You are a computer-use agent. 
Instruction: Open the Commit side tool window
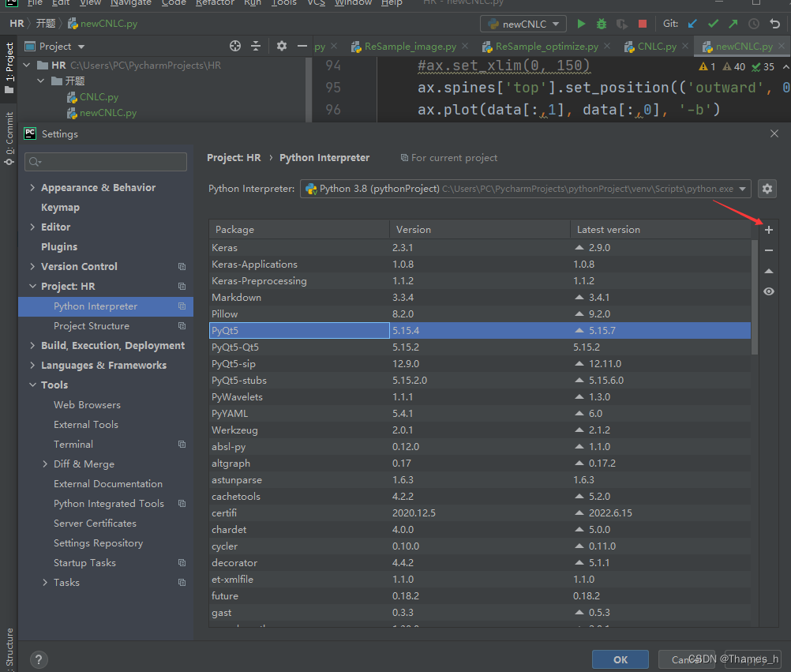9,139
